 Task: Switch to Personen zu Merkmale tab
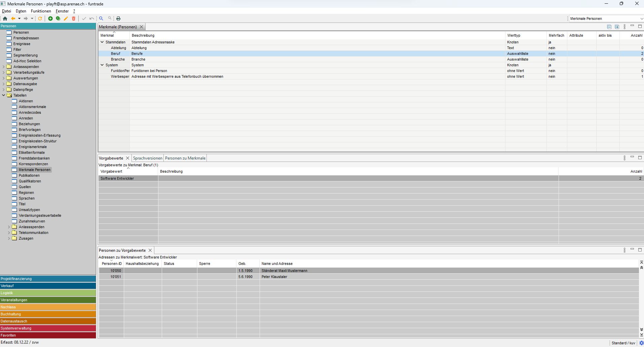coord(185,158)
